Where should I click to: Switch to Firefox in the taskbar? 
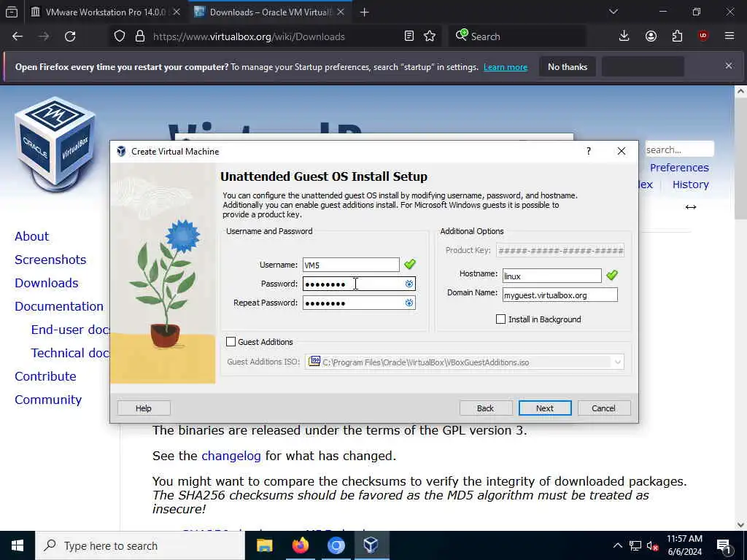point(300,545)
